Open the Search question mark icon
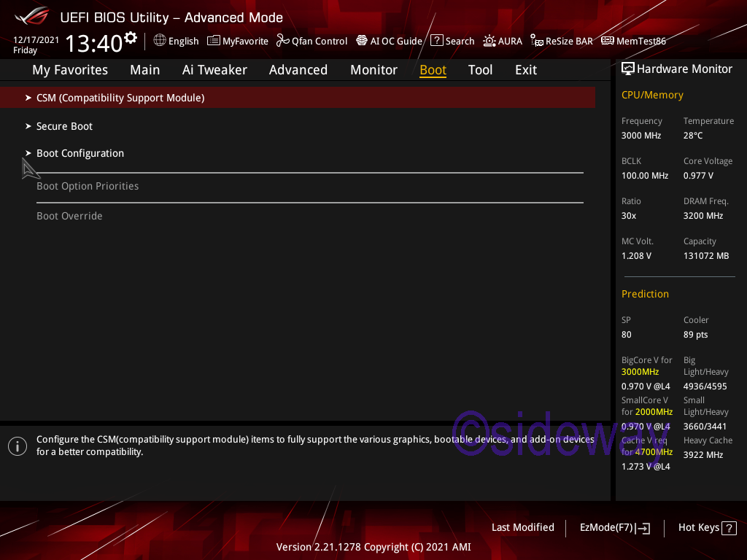The image size is (747, 560). pyautogui.click(x=436, y=41)
